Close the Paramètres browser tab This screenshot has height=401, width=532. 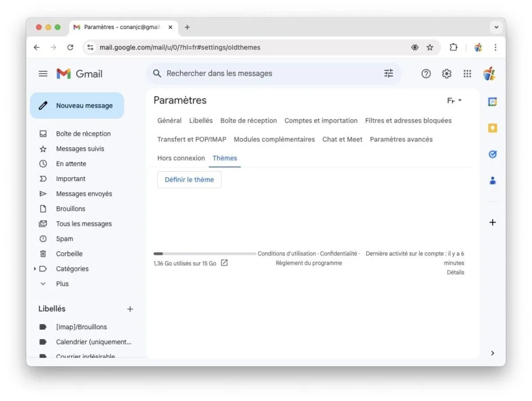[170, 27]
